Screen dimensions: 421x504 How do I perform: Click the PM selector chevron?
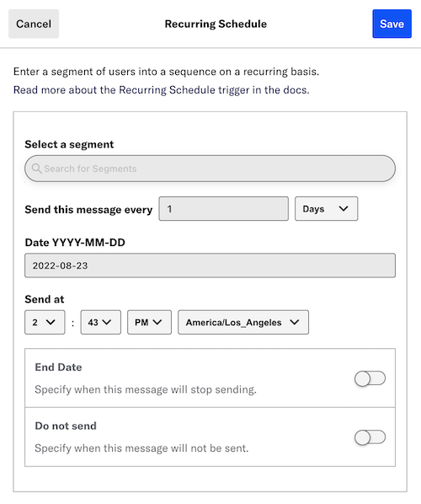click(x=157, y=322)
